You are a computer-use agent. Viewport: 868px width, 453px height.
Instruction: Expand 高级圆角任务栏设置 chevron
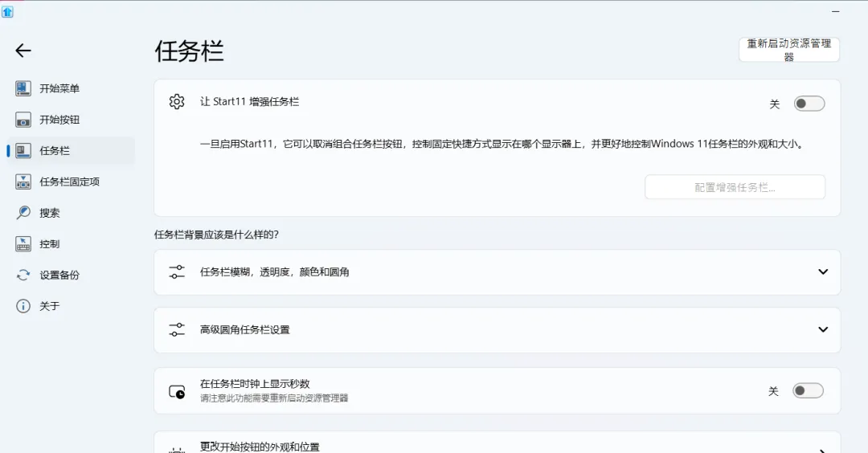click(823, 329)
